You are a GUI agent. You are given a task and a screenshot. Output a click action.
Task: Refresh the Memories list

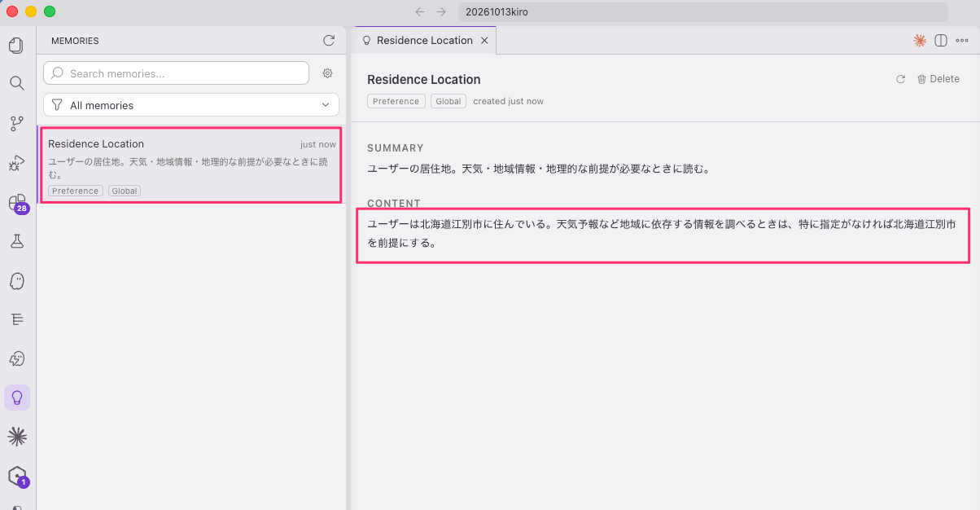click(x=329, y=40)
